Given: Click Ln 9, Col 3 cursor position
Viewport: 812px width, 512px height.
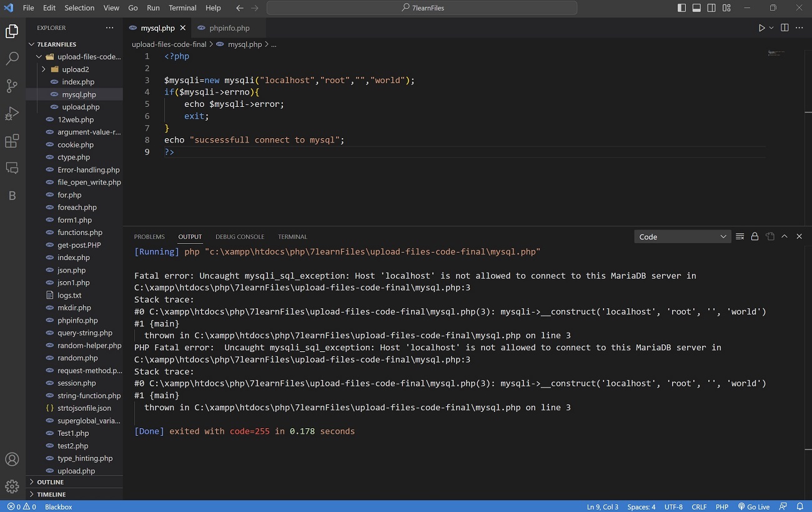Looking at the screenshot, I should [x=603, y=506].
